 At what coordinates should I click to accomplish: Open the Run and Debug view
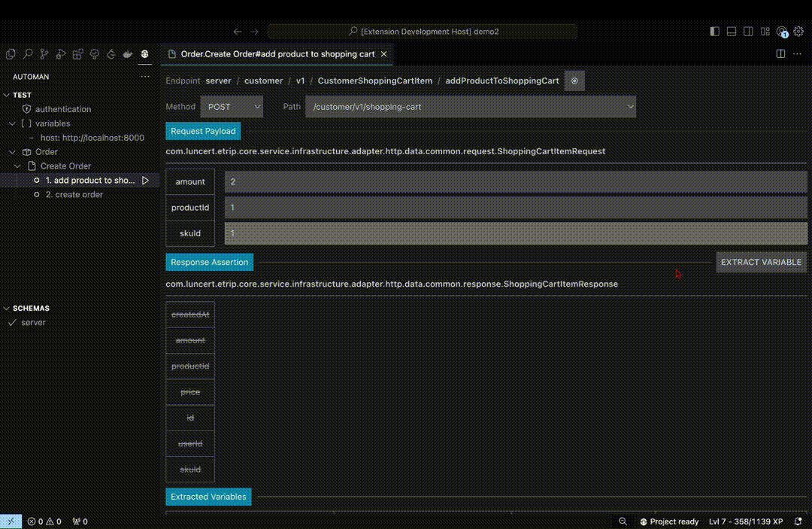pyautogui.click(x=61, y=54)
